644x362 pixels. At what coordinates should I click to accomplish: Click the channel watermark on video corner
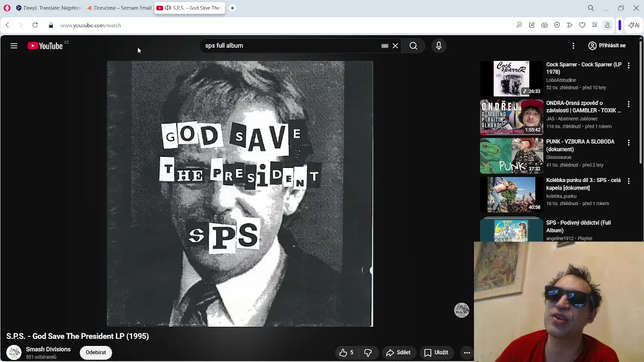pyautogui.click(x=461, y=310)
